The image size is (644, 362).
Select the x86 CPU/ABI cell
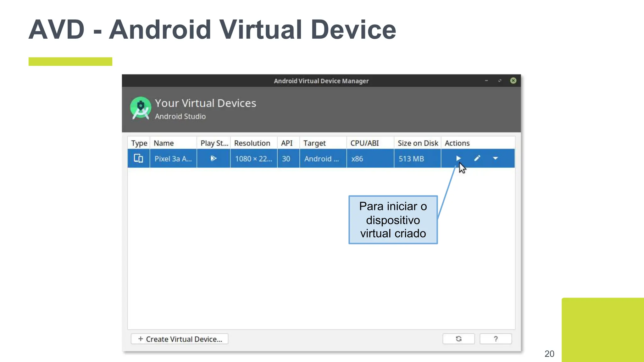click(x=370, y=158)
